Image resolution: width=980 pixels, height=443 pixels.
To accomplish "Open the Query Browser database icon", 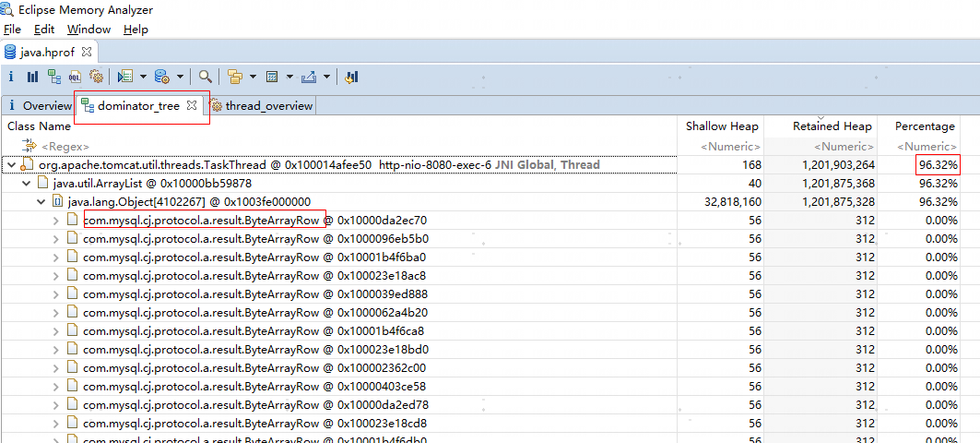I will pos(162,77).
